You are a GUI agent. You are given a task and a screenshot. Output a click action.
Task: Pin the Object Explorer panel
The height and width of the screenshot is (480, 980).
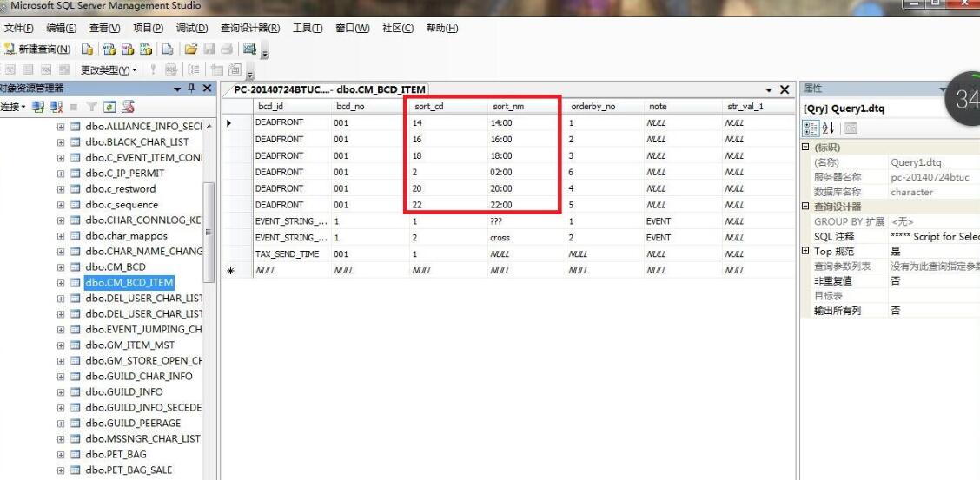point(191,89)
